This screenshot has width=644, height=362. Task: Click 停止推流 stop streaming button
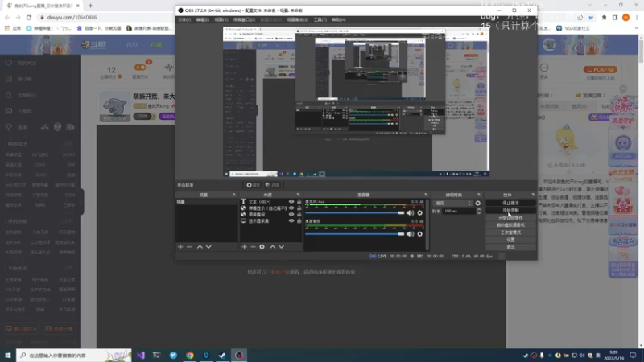(x=510, y=203)
